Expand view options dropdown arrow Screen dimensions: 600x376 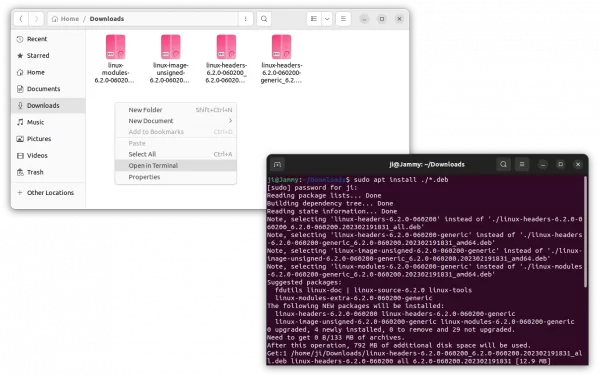click(x=327, y=19)
